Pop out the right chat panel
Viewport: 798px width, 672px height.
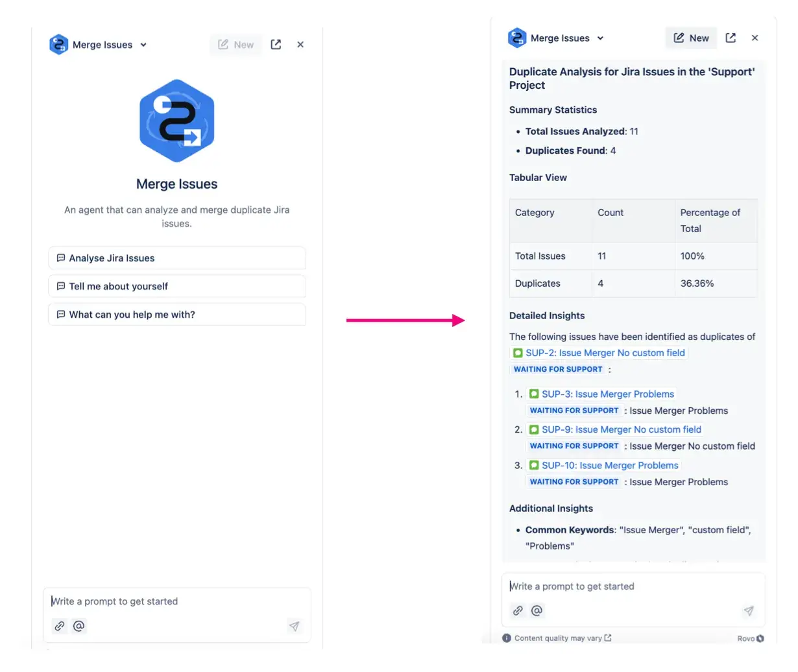tap(731, 38)
